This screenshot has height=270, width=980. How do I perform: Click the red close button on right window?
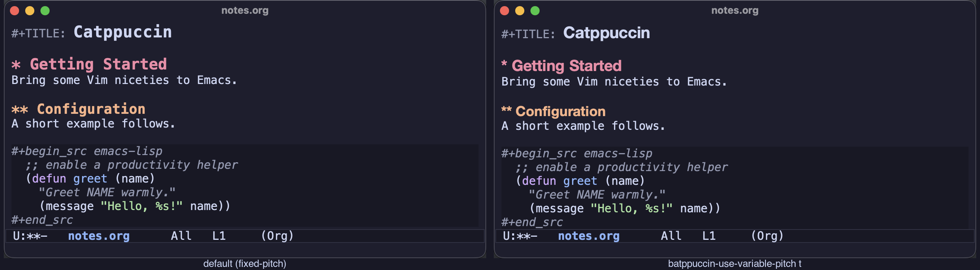click(x=505, y=11)
